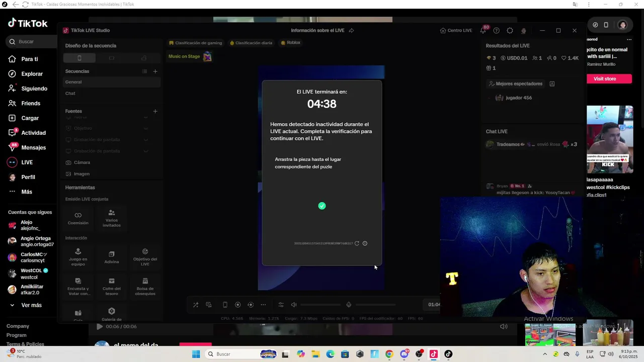
Task: Select the Chat scene
Action: point(112,94)
